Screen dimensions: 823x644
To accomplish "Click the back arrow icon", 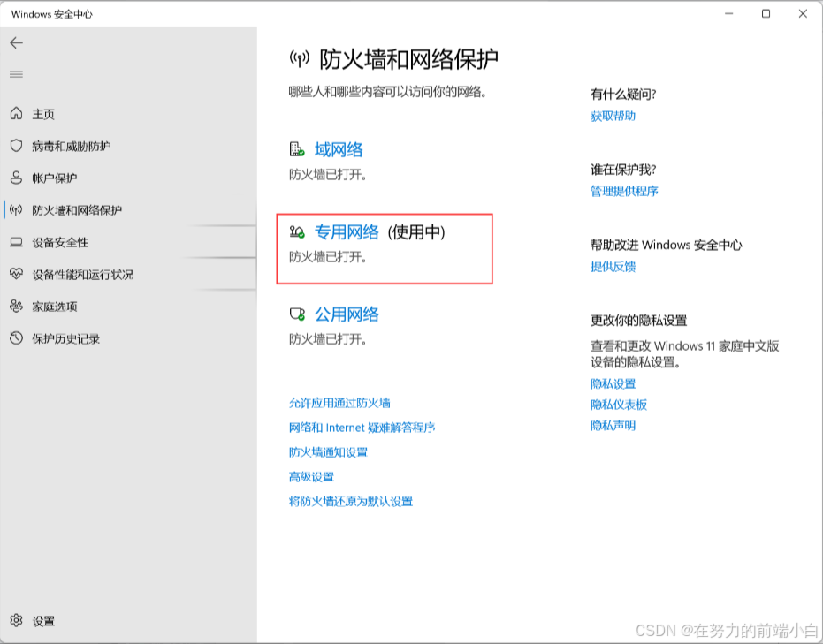I will (16, 42).
